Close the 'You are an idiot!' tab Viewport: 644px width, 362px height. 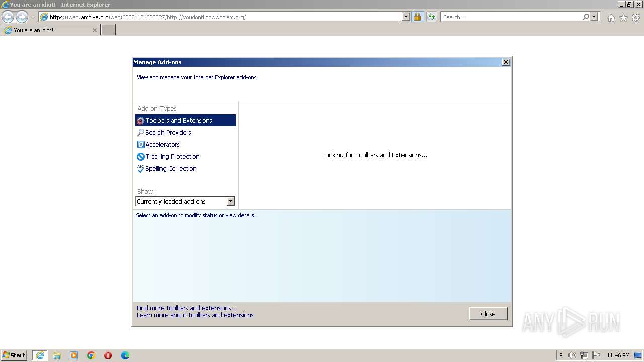(94, 30)
